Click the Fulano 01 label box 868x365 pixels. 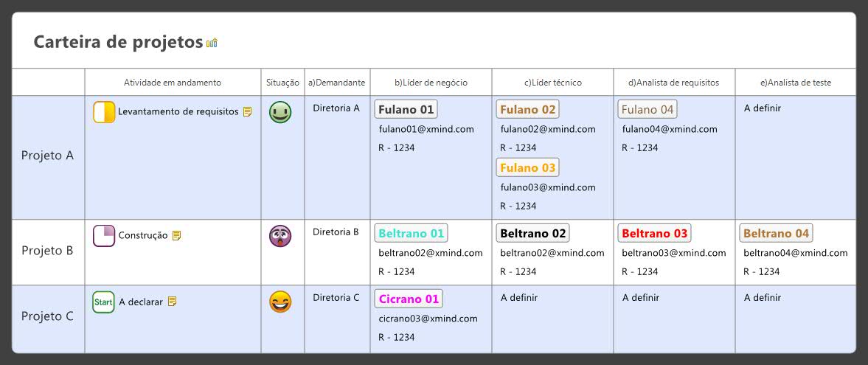406,110
